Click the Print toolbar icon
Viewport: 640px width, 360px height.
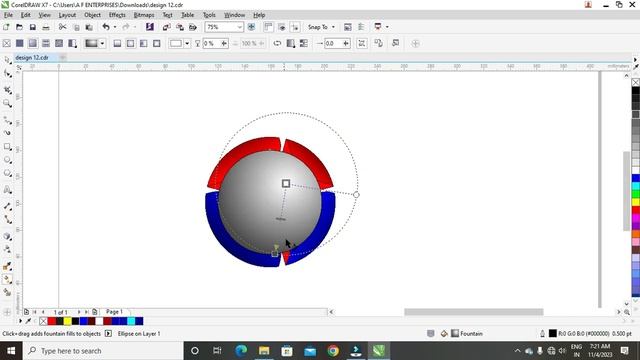click(x=46, y=27)
